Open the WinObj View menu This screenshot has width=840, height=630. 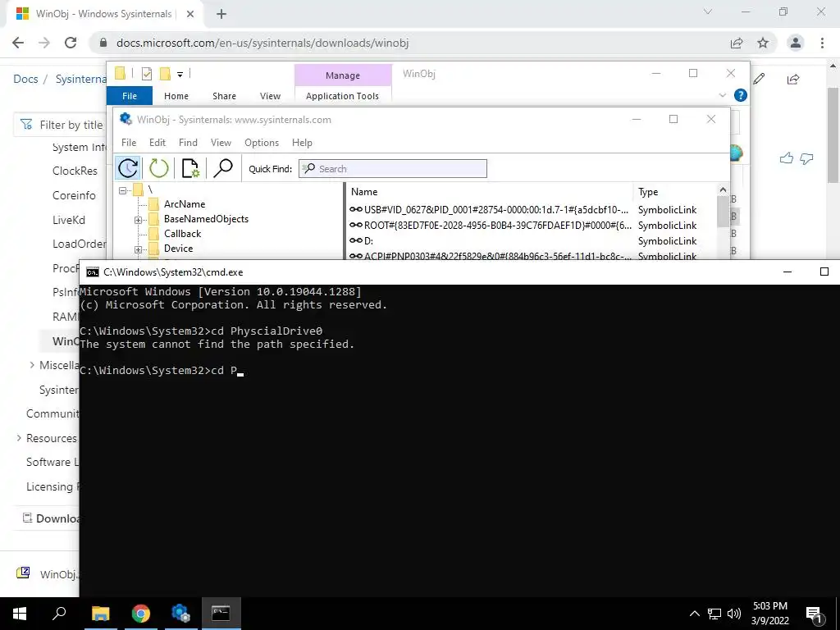click(221, 143)
